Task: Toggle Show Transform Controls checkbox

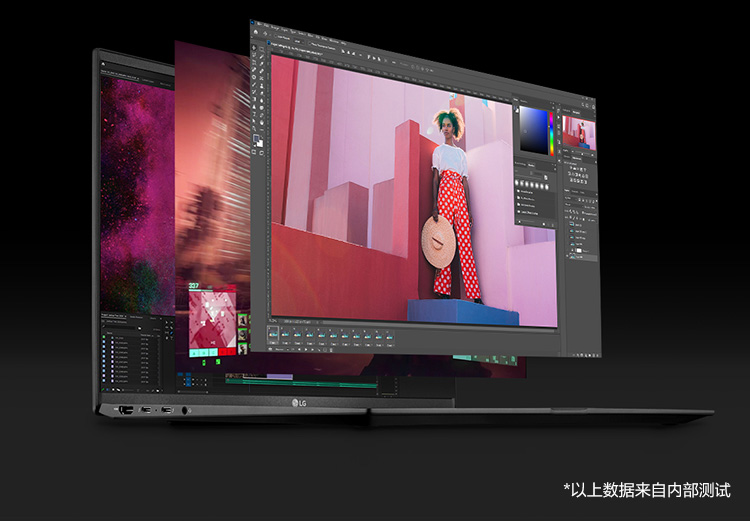Action: 309,44
